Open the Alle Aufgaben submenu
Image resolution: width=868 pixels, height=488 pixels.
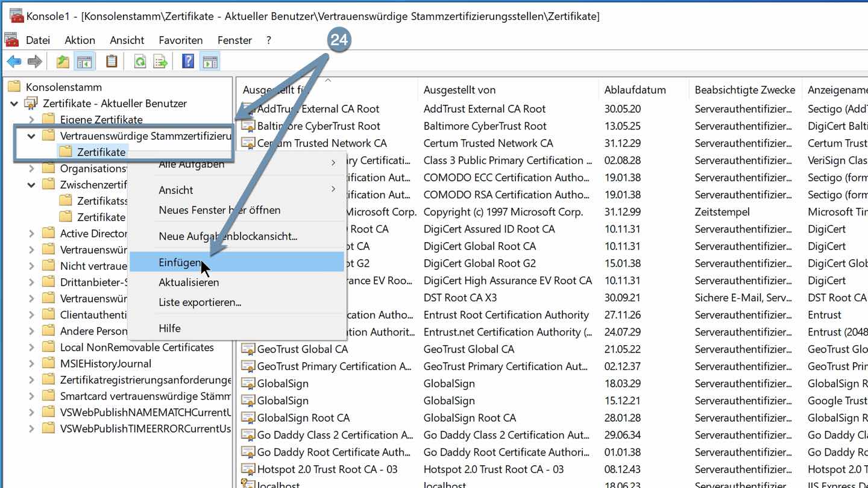point(236,164)
